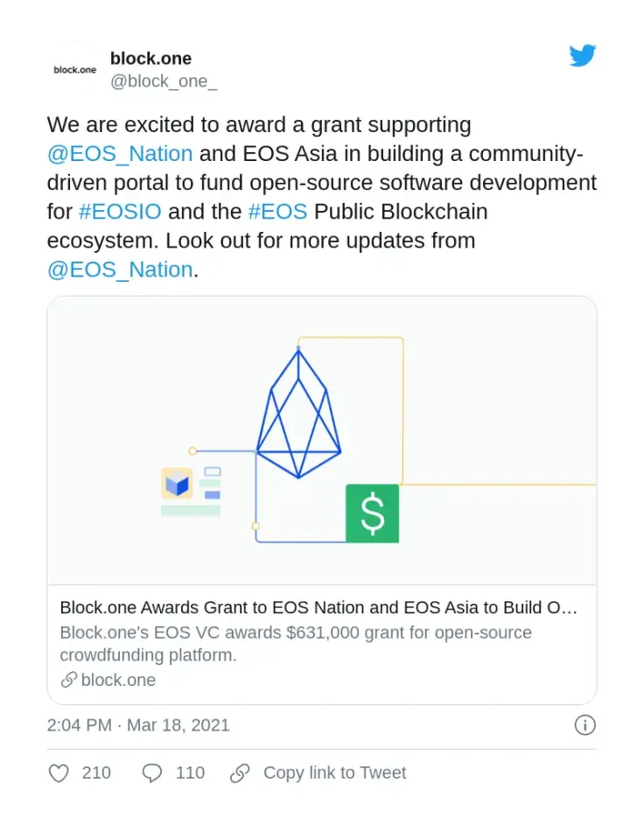Click the tweet's like count of 210
The image size is (644, 826).
point(98,773)
